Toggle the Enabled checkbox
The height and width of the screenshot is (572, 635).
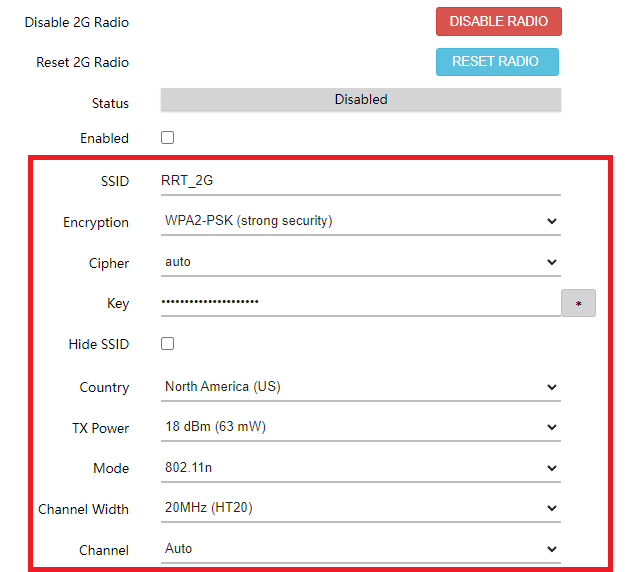coord(168,138)
